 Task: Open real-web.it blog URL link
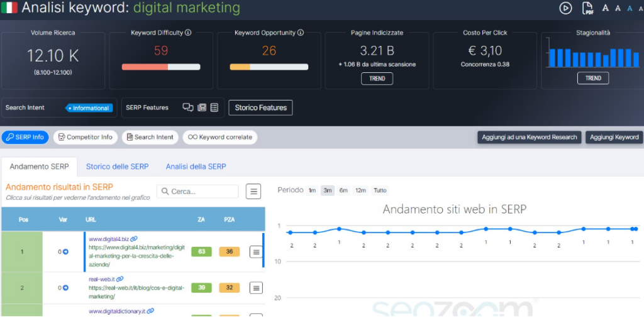(x=136, y=292)
